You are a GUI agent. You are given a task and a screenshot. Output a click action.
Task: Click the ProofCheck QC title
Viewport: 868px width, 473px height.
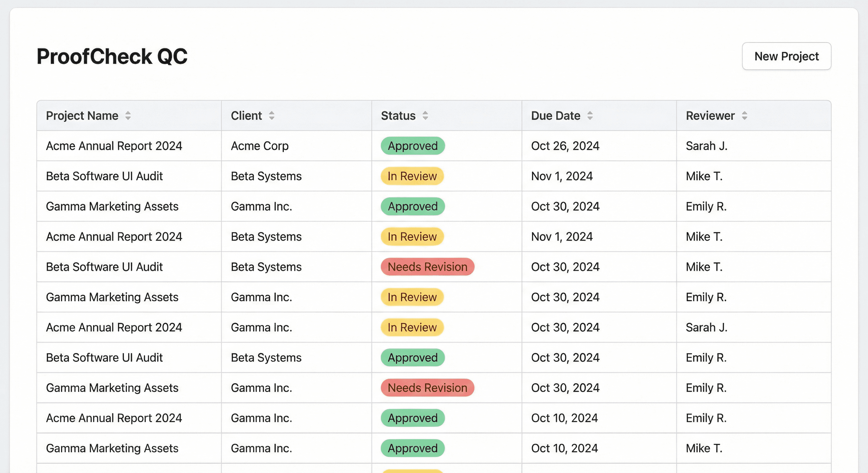(x=112, y=56)
